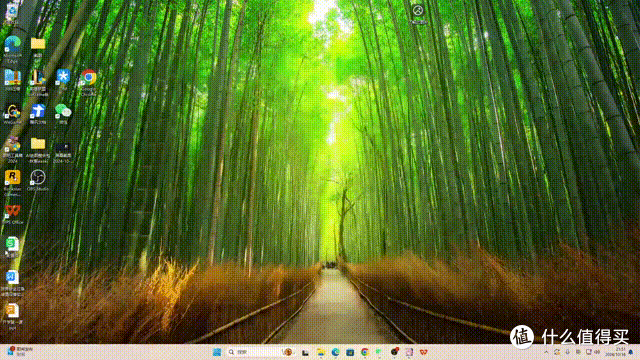This screenshot has height=360, width=640.
Task: Open the Recycle Bin desktop icon
Action: [x=12, y=11]
